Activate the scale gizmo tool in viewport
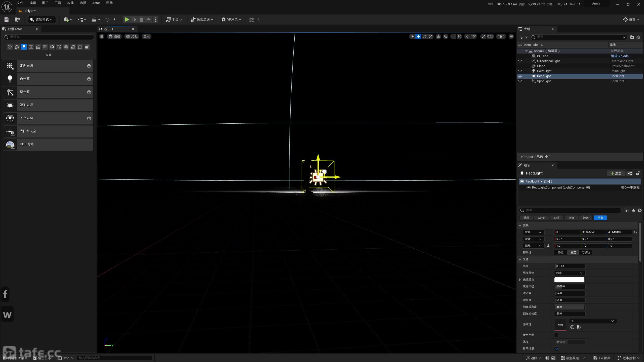Viewport: 644px width, 362px height. pos(431,36)
